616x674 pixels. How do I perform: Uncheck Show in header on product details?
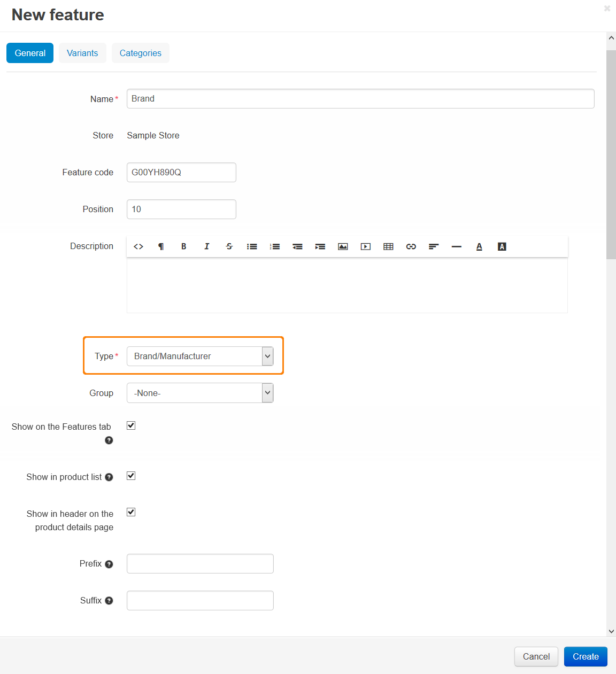click(131, 512)
